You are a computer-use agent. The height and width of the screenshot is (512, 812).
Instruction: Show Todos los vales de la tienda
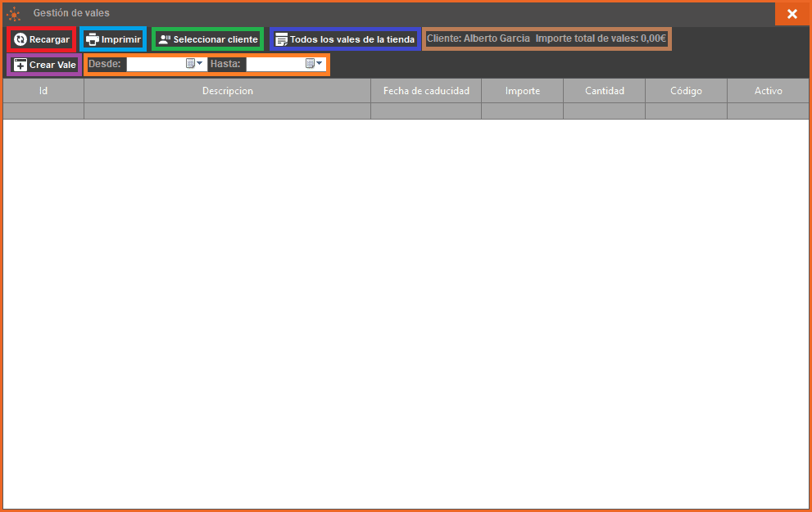pyautogui.click(x=345, y=39)
